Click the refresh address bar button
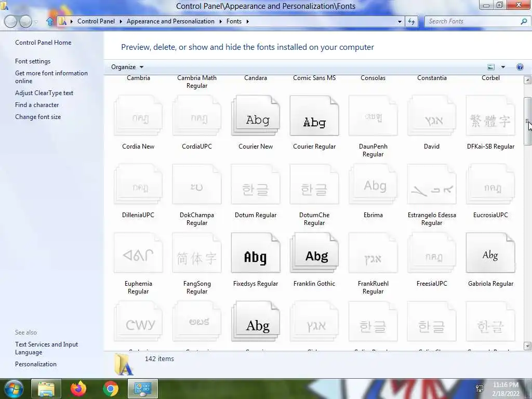Viewport: 532px width, 399px height. pyautogui.click(x=411, y=21)
